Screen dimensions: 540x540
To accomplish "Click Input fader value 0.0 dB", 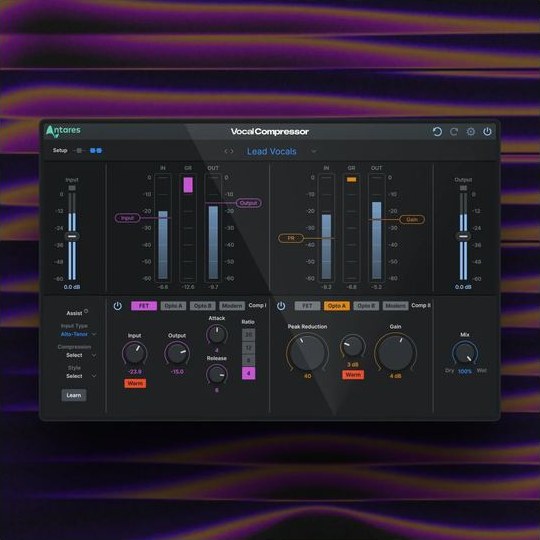I will tap(72, 287).
